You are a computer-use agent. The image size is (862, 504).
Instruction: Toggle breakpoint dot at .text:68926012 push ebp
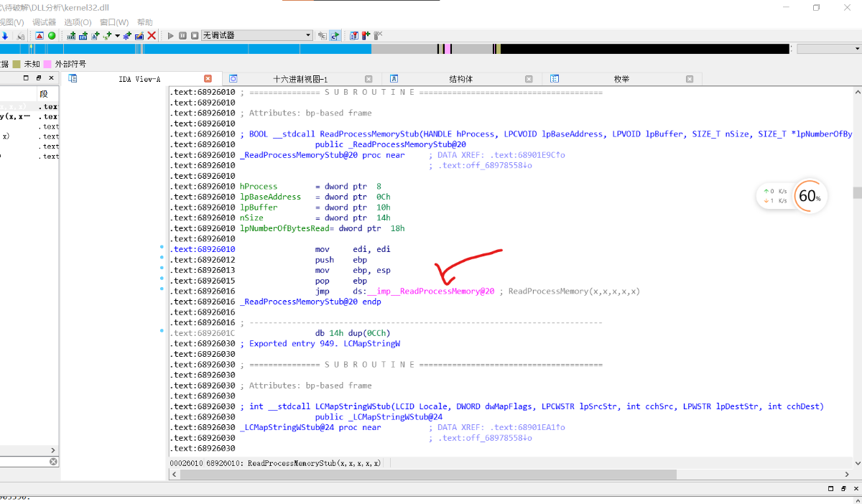[x=162, y=257]
